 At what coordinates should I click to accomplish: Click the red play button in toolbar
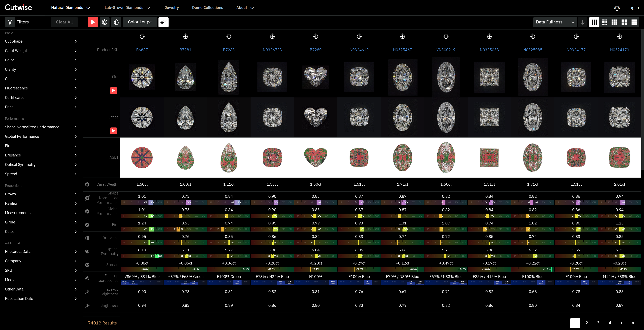tap(93, 22)
